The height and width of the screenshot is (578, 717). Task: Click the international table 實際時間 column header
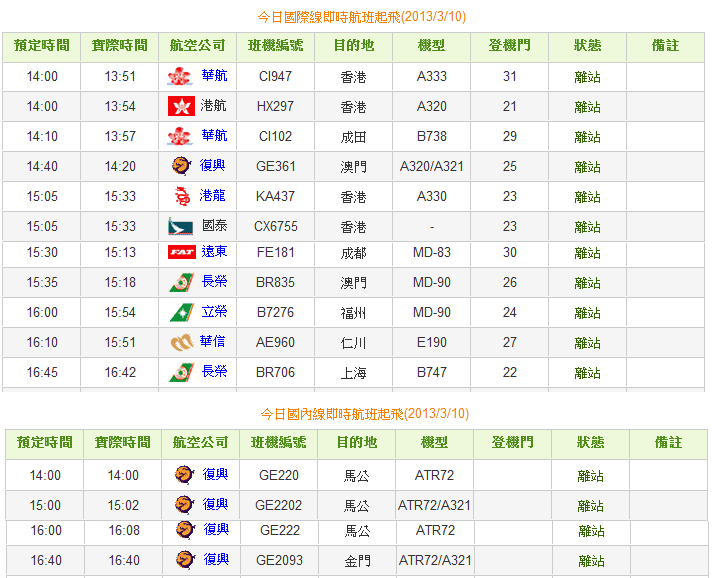coord(120,47)
